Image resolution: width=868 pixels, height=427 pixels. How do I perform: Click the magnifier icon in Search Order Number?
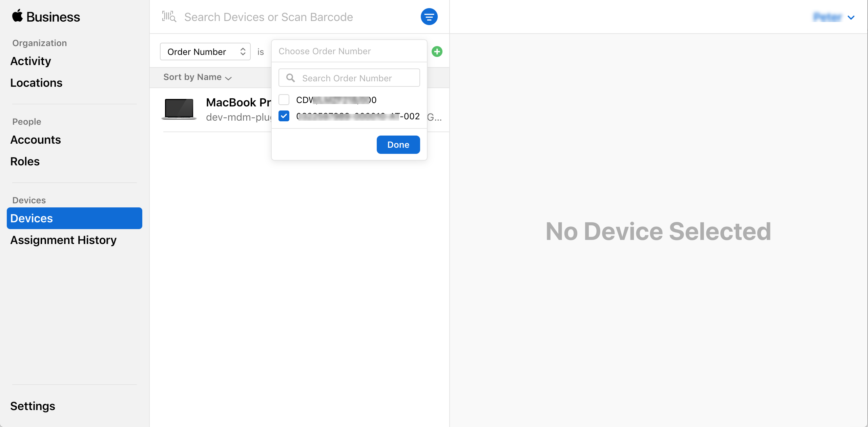(x=290, y=78)
